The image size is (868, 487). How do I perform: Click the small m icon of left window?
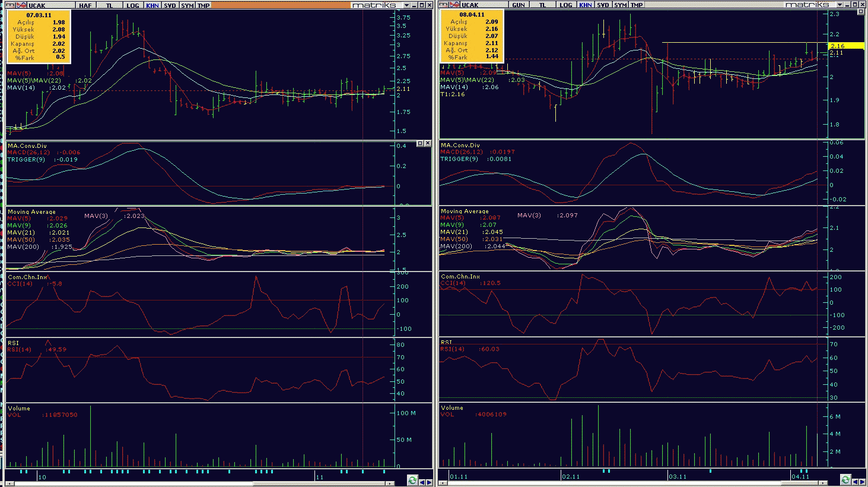click(10, 5)
